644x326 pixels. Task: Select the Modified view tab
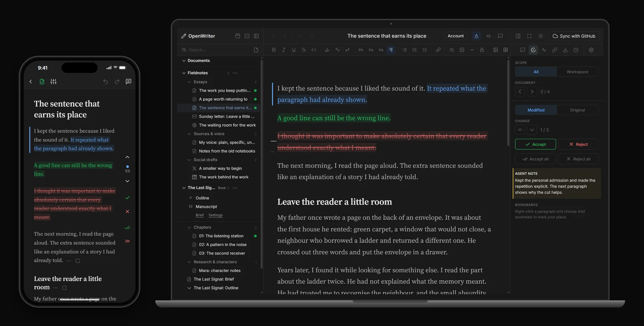click(x=536, y=110)
